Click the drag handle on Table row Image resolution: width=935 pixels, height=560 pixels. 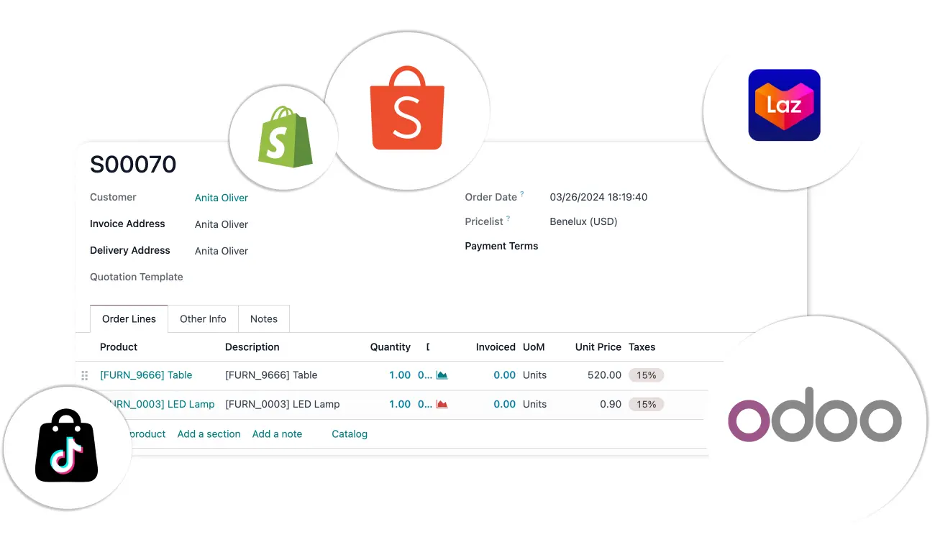click(x=85, y=375)
